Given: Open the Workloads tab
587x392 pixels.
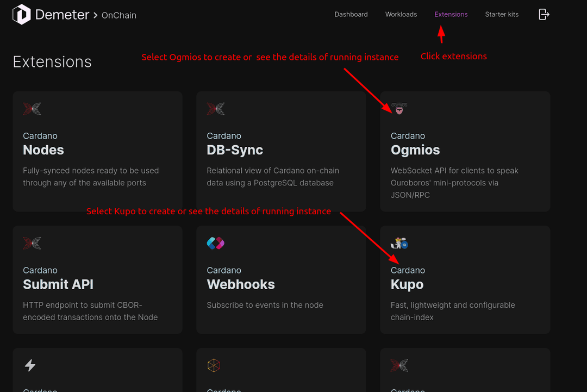Looking at the screenshot, I should pos(401,14).
